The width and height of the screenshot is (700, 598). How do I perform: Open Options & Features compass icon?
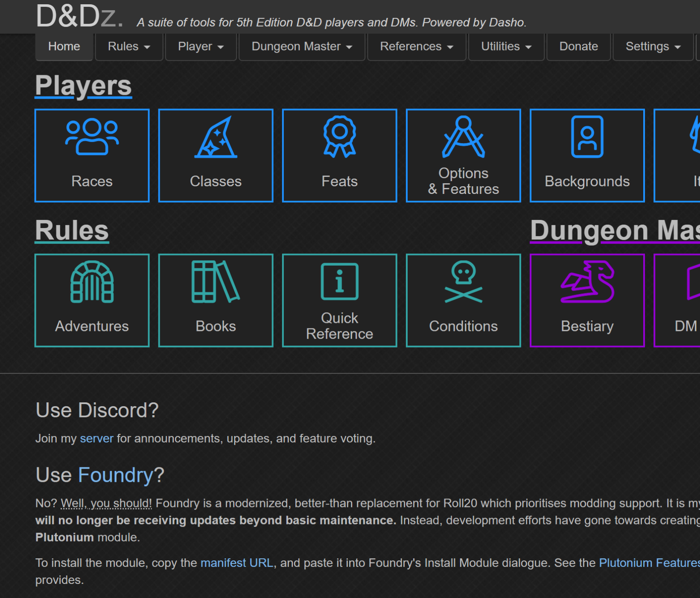pos(463,137)
